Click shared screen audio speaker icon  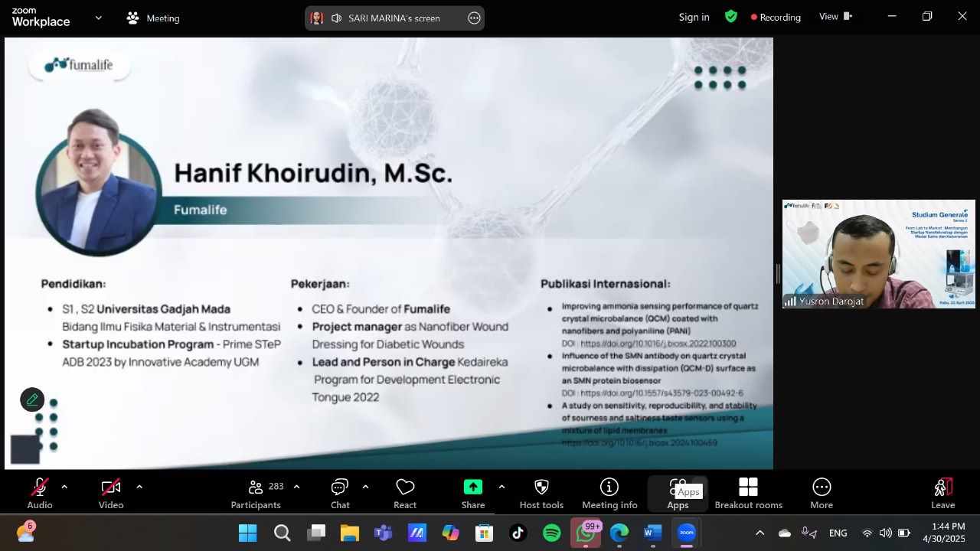[x=336, y=18]
